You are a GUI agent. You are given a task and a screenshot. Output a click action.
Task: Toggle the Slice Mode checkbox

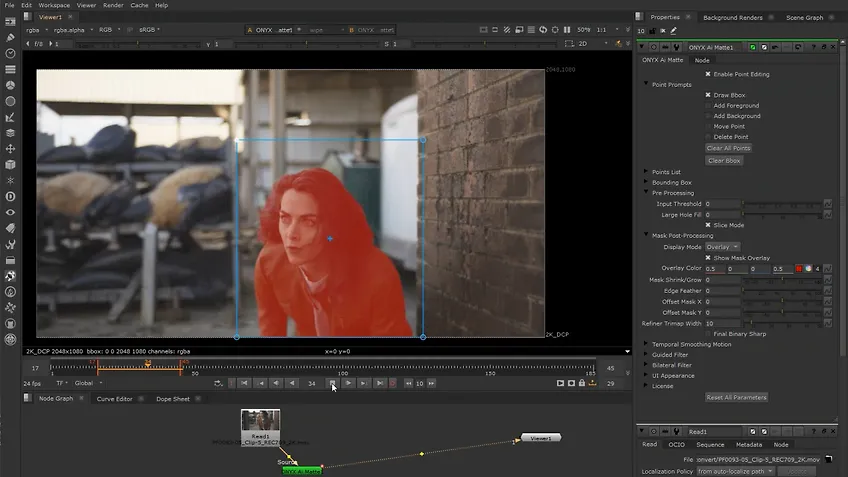click(x=708, y=225)
